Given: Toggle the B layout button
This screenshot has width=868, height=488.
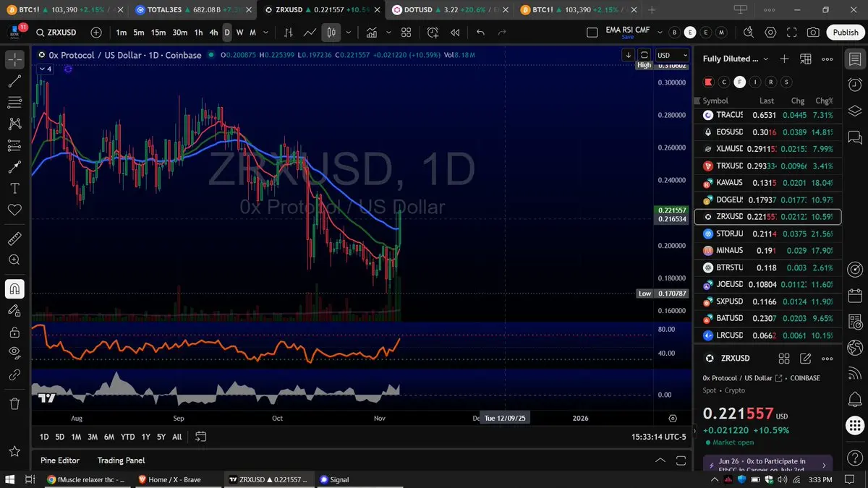Looking at the screenshot, I should (x=674, y=33).
